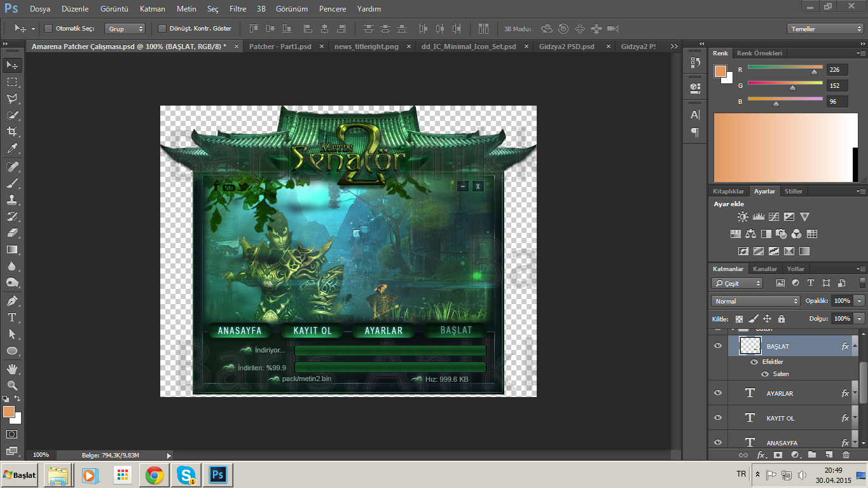Select the Pen tool
Viewport: 868px width, 488px height.
tap(12, 300)
